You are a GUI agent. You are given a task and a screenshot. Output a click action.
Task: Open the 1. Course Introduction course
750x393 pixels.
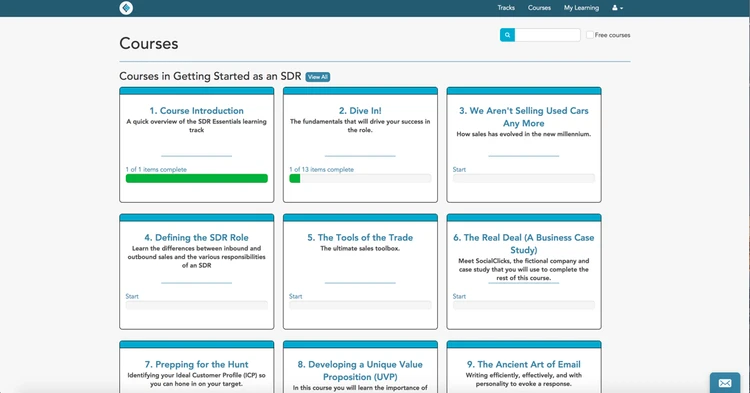point(197,110)
